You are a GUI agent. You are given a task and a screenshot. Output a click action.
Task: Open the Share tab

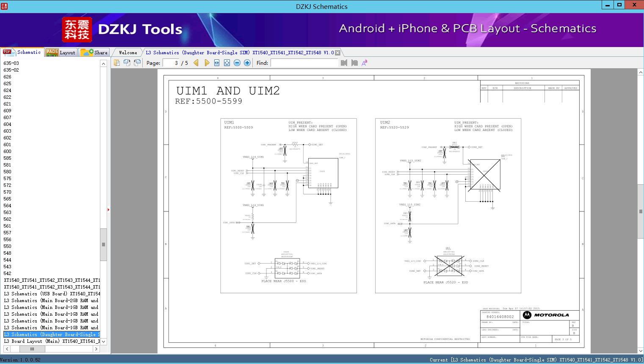(94, 52)
